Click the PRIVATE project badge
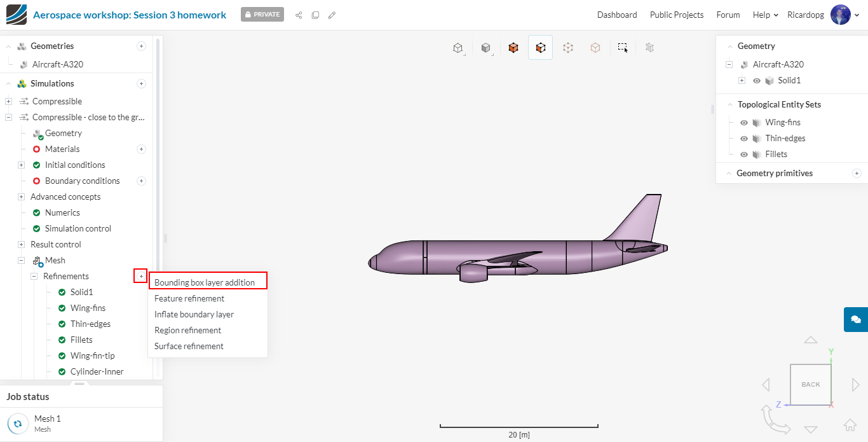Viewport: 868px width, 442px height. tap(262, 15)
